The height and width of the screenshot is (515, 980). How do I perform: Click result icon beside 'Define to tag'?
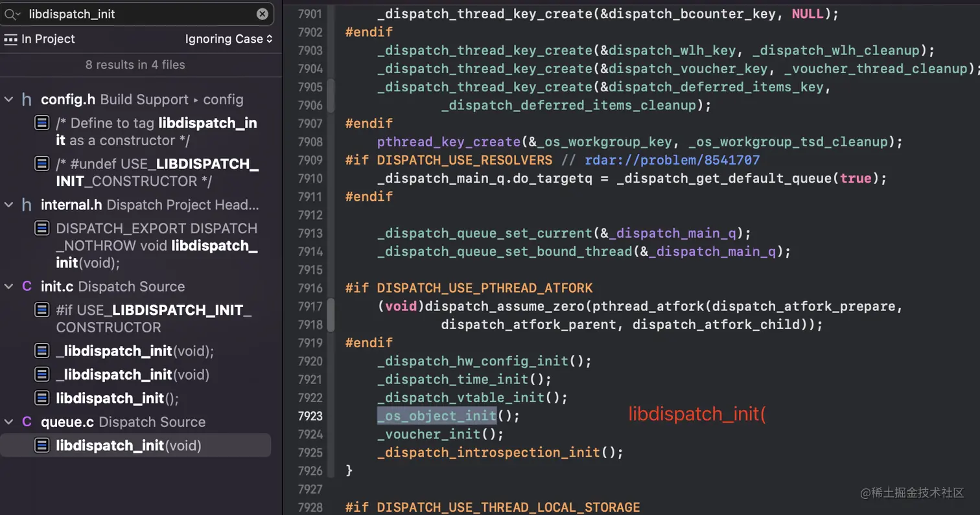point(42,123)
